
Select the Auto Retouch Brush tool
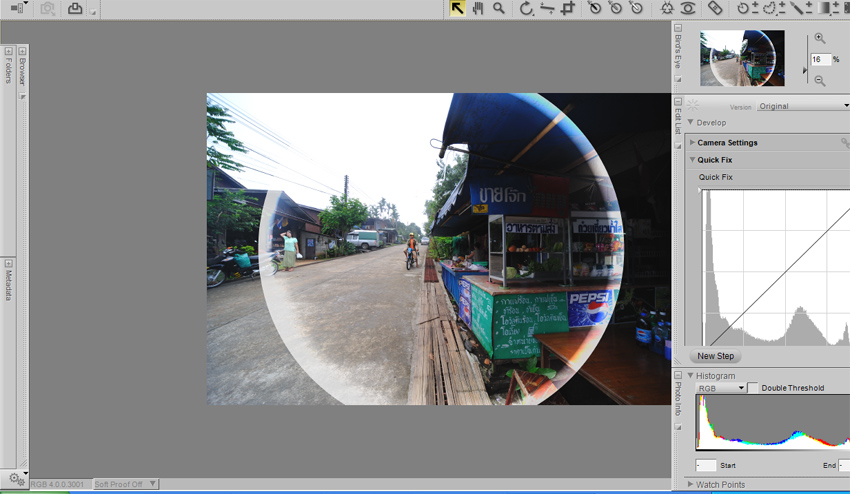(715, 8)
